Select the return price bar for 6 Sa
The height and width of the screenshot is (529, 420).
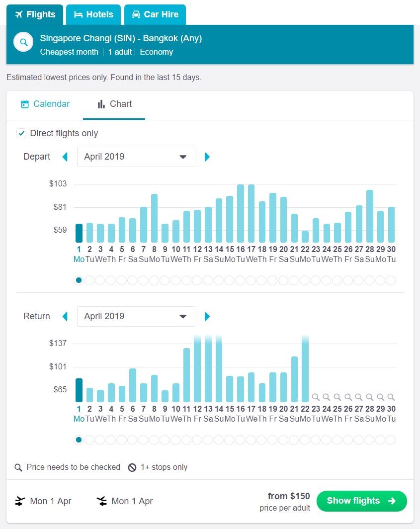pos(133,385)
